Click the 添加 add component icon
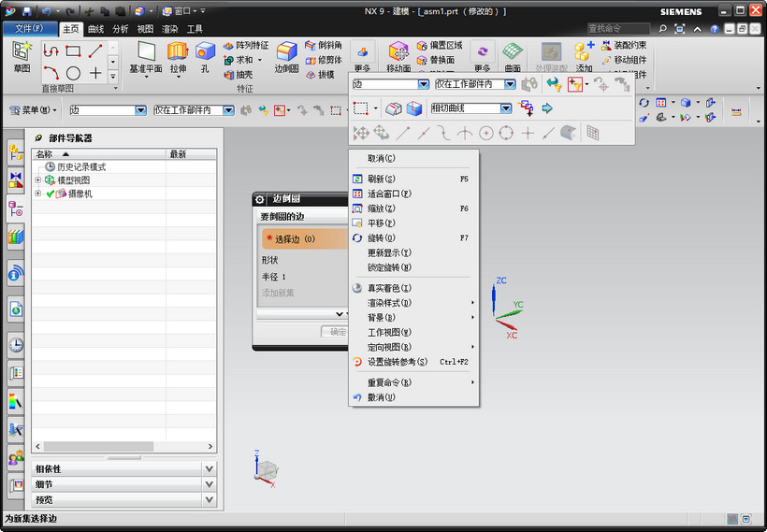Viewport: 767px width, 532px height. [x=584, y=51]
